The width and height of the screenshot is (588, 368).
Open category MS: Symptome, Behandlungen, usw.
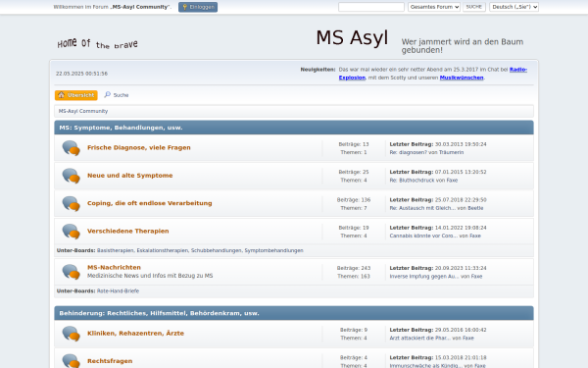click(121, 128)
